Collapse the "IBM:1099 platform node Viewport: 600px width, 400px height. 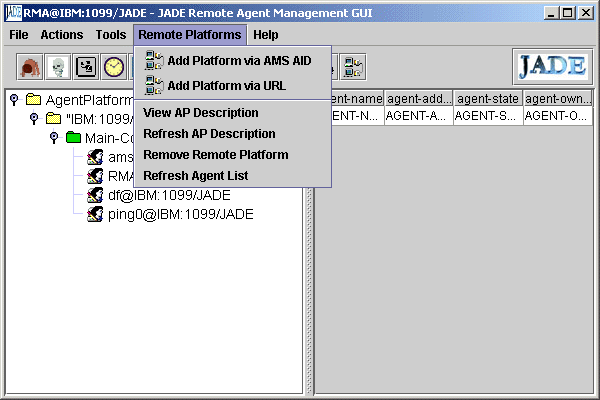34,118
